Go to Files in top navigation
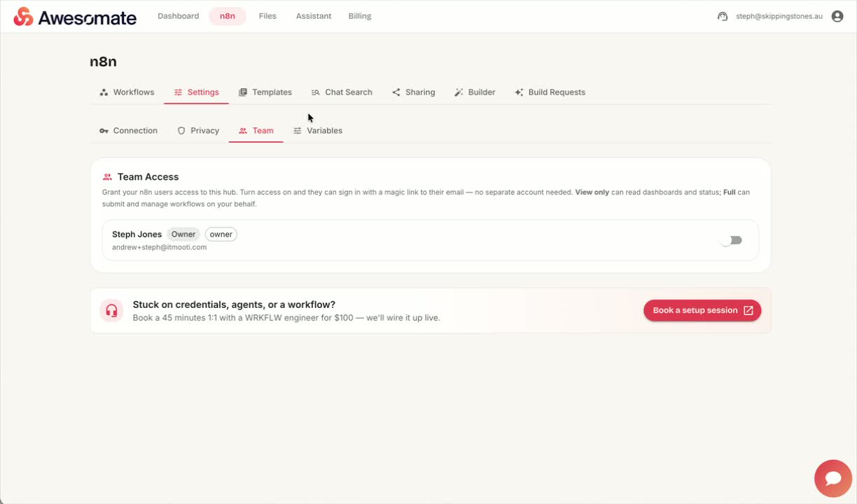Screen dimensions: 857x504 coord(267,16)
